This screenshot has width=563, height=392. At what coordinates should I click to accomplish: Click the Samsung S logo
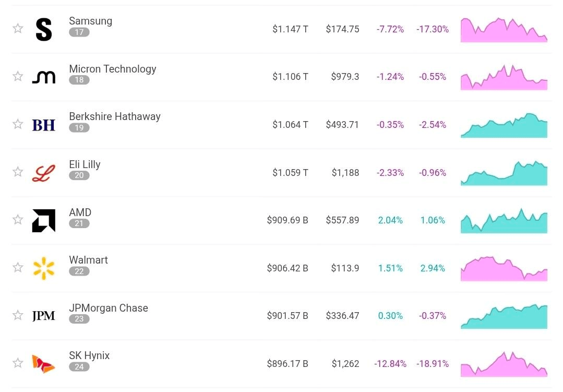44,29
